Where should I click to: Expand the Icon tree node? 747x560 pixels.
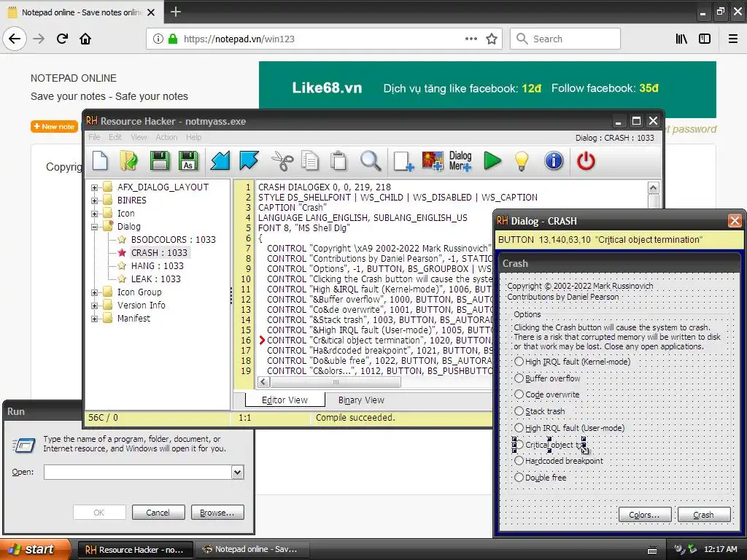point(94,214)
